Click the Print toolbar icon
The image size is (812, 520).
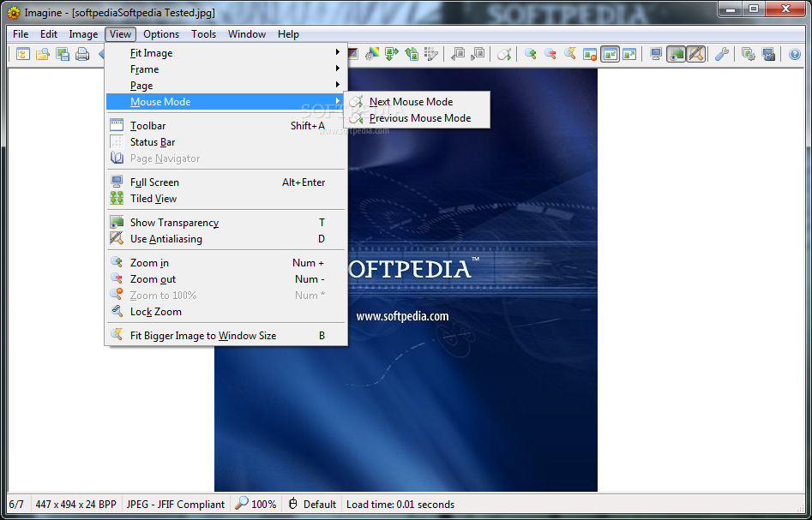(82, 54)
